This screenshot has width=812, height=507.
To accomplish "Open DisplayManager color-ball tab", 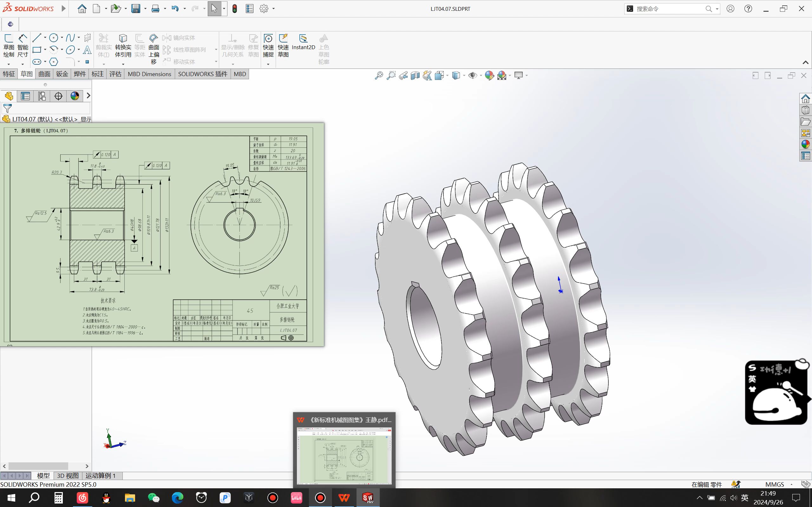I will pos(75,96).
